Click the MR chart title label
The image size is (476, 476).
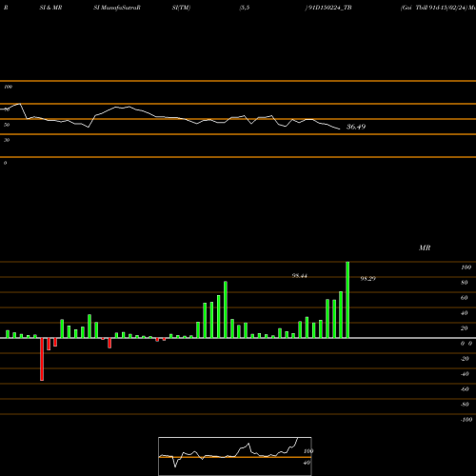[x=425, y=248]
